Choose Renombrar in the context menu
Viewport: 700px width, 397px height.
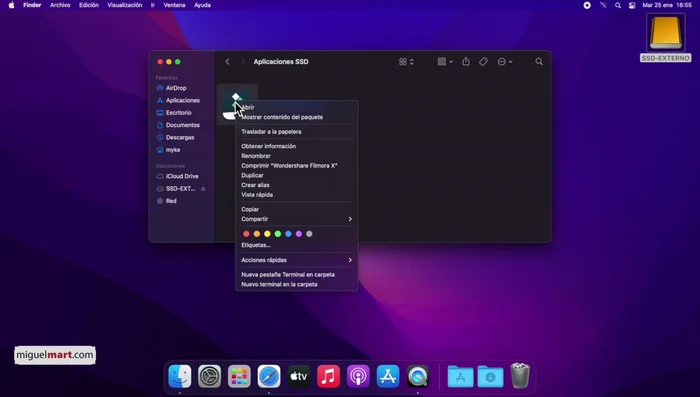296,156
